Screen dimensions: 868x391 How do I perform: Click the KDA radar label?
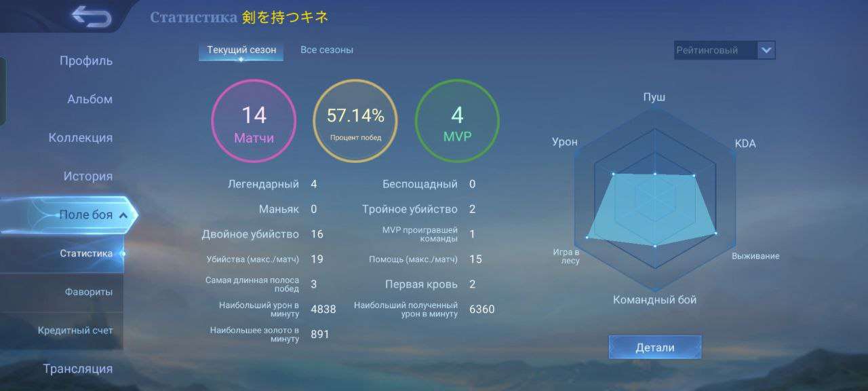pos(745,144)
